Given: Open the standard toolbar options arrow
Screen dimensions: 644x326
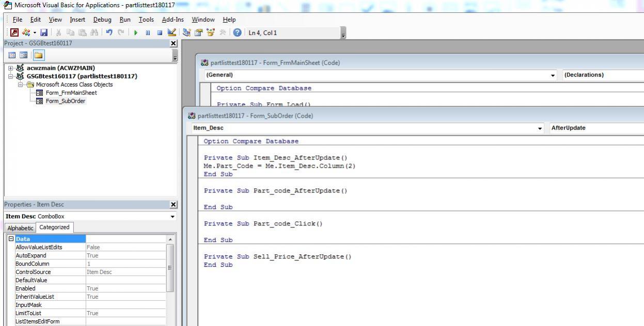Looking at the screenshot, I should coord(343,34).
